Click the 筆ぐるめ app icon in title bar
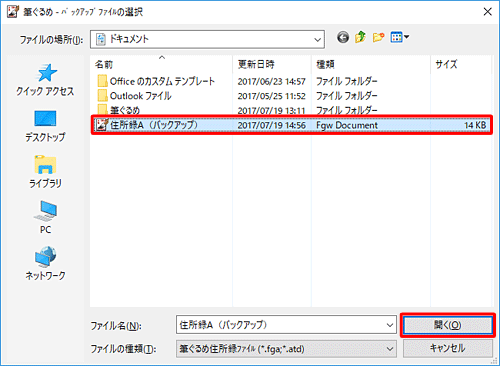500x366 pixels. click(x=13, y=12)
